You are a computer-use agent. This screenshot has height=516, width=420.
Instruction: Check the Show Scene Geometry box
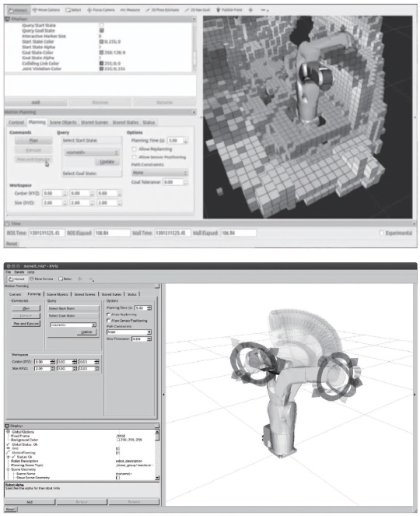click(x=117, y=478)
